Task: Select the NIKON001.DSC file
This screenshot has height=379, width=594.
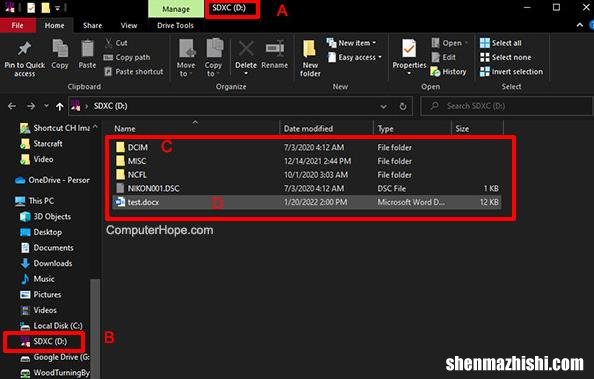Action: pos(306,188)
